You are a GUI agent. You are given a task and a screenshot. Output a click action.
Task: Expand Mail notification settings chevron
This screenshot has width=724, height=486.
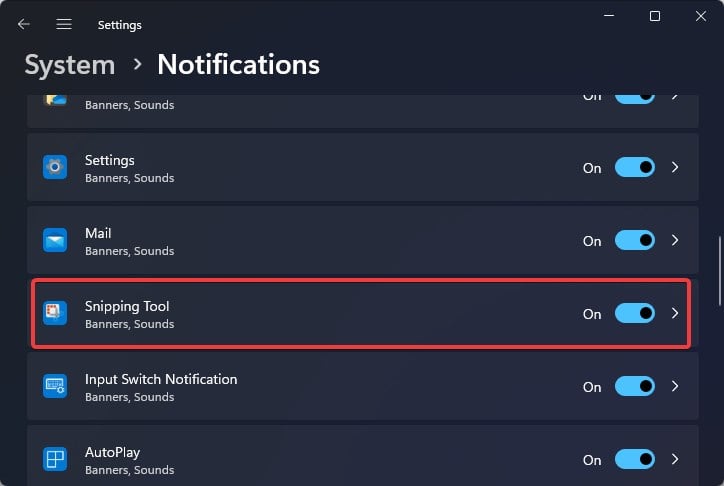point(675,241)
